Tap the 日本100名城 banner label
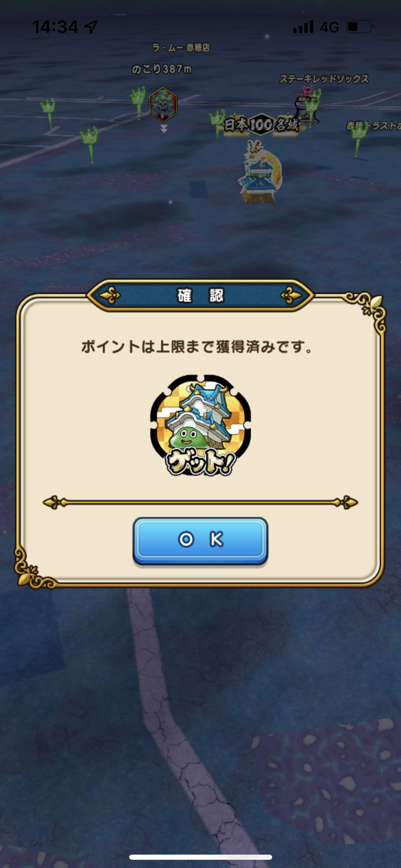Screen dimensions: 401x868 [x=261, y=125]
